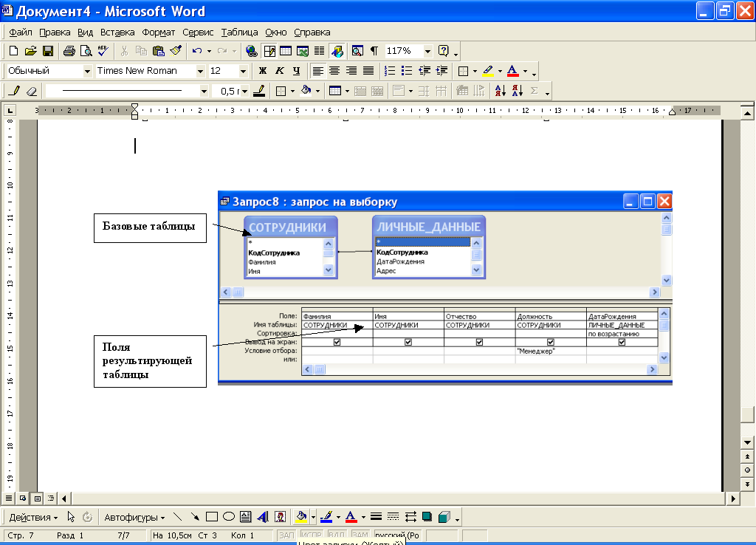
Task: Open the Вставка menu
Action: (117, 32)
